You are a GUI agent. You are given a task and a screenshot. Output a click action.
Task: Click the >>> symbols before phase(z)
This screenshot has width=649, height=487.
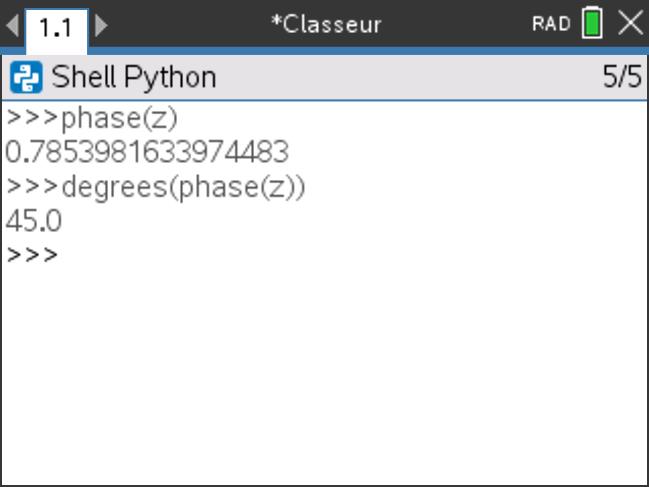(31, 118)
